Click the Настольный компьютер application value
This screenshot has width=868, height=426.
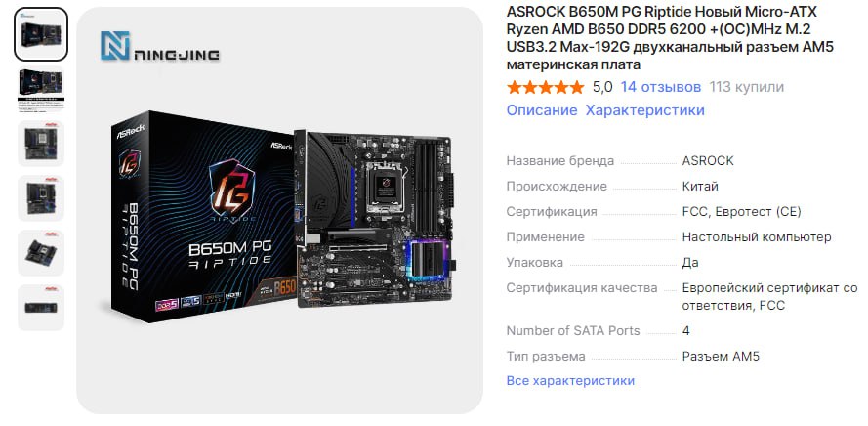click(x=756, y=237)
